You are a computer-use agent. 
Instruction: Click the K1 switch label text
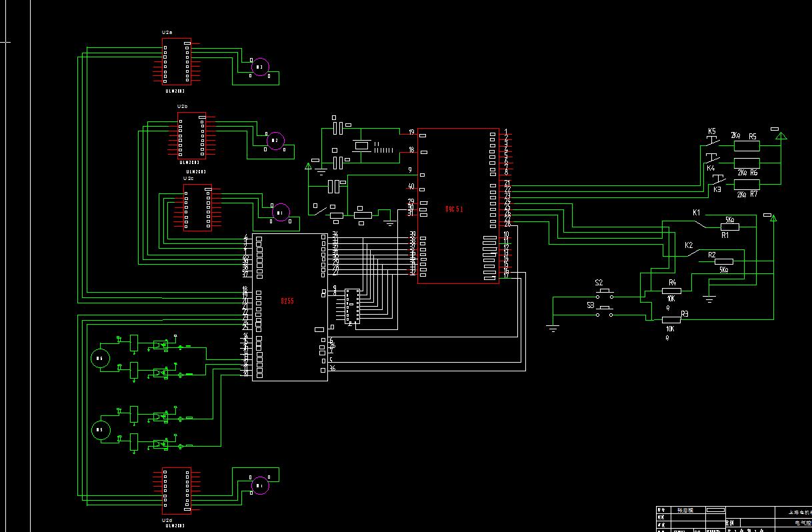pos(697,213)
